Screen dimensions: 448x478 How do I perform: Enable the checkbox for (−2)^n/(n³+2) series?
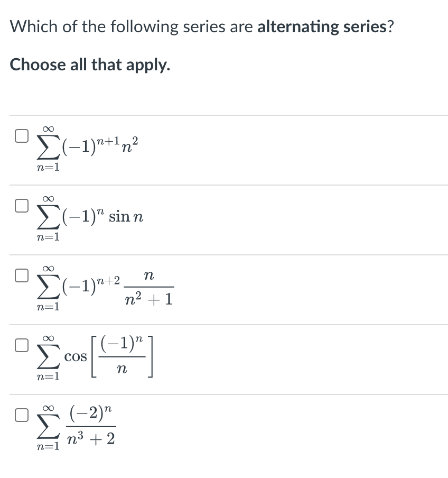point(21,416)
